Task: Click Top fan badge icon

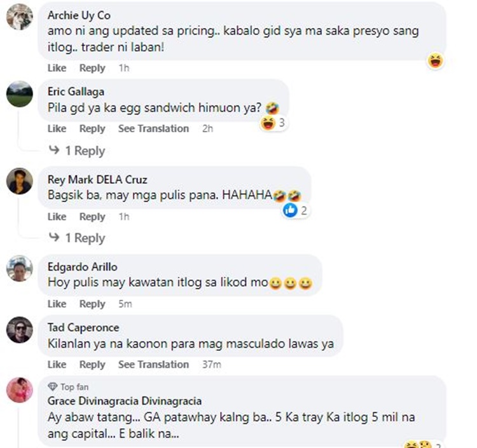Action: coord(53,387)
